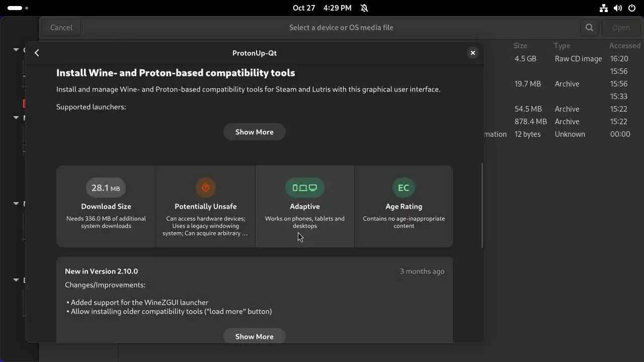Collapse the third sidebar section triangle
Viewport: 644px width, 362px height.
point(16,204)
